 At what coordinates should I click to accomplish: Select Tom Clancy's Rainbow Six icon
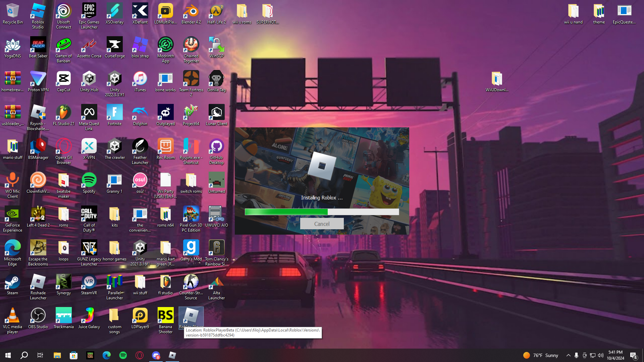coord(216,253)
